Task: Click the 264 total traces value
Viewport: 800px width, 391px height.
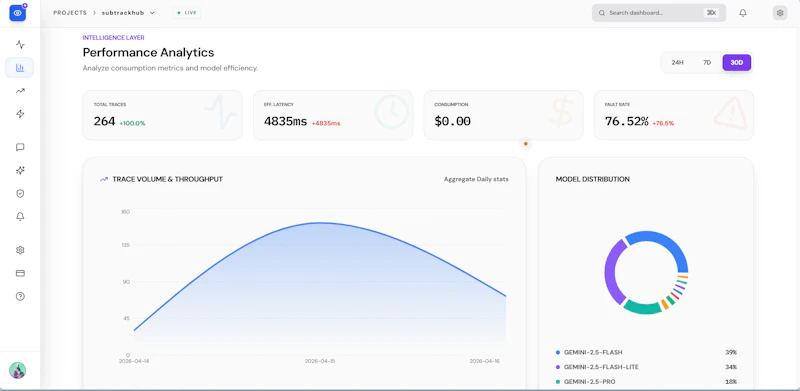Action: click(x=104, y=121)
